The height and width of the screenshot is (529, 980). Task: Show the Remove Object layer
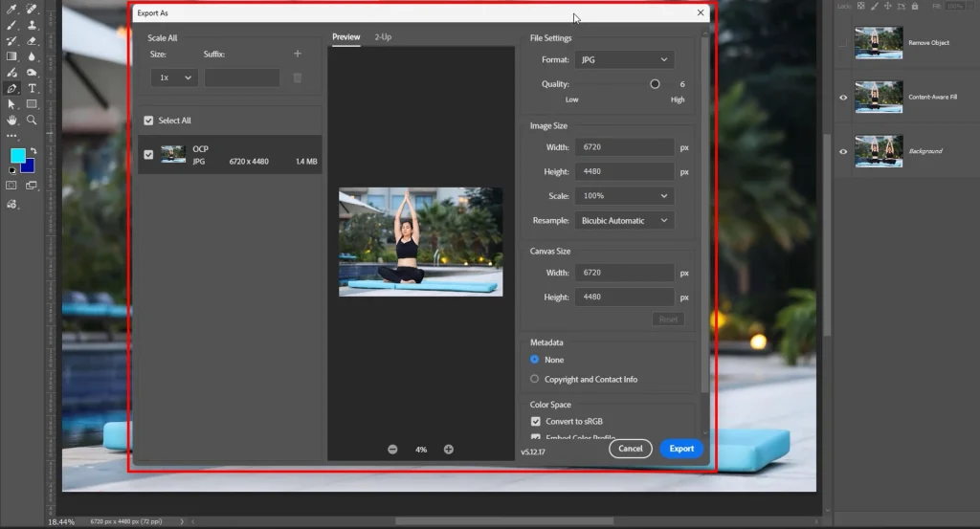click(x=843, y=42)
